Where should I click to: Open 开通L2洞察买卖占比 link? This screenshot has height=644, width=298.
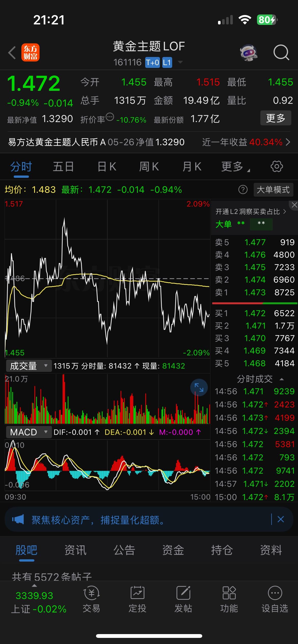(x=251, y=212)
